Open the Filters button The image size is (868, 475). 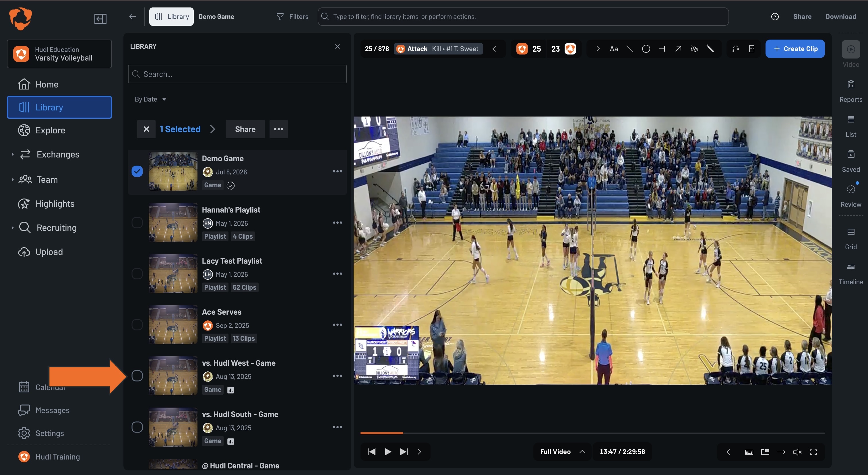click(292, 17)
